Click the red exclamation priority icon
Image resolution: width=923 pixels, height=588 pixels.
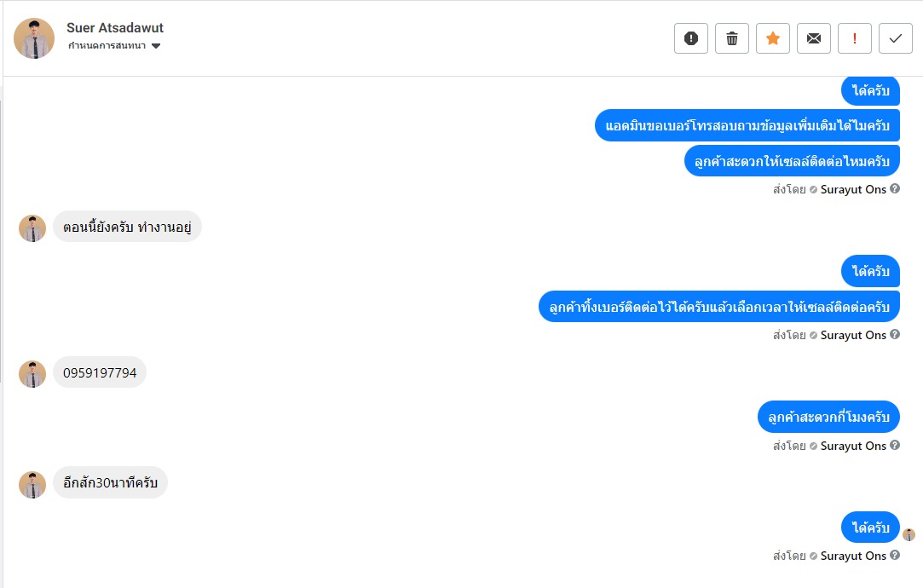click(x=854, y=38)
